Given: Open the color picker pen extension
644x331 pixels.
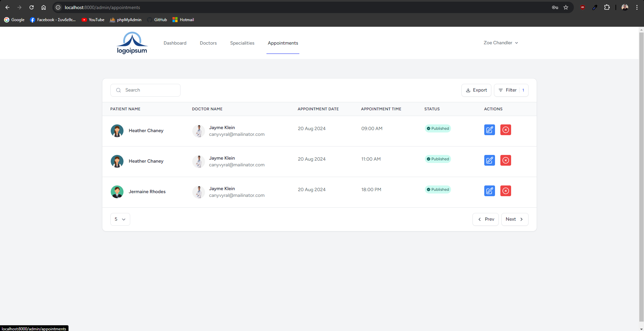Looking at the screenshot, I should [x=595, y=7].
